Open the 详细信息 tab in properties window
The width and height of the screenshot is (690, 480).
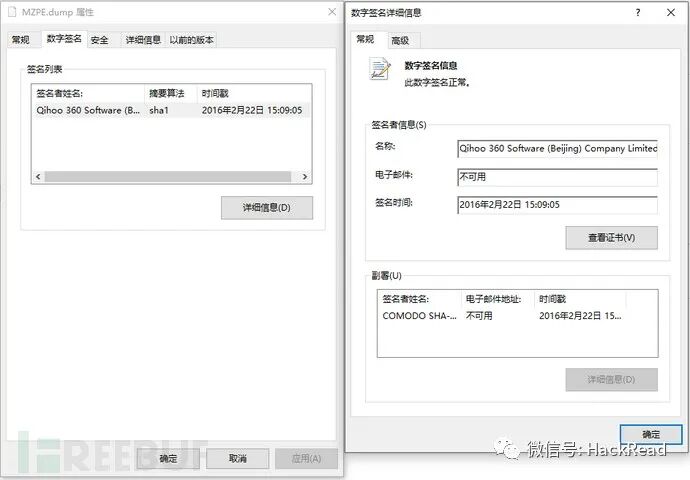[143, 40]
